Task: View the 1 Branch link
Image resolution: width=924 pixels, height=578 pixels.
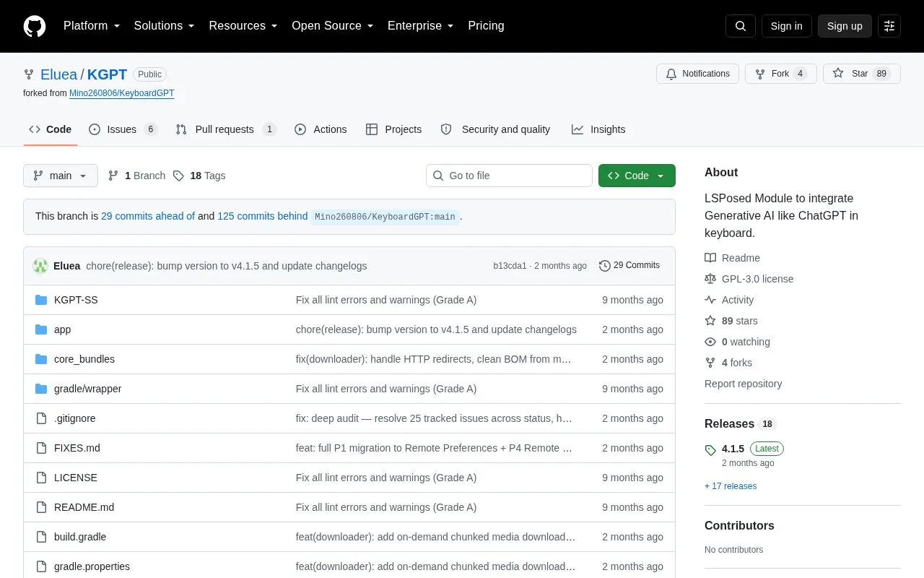Action: tap(136, 176)
